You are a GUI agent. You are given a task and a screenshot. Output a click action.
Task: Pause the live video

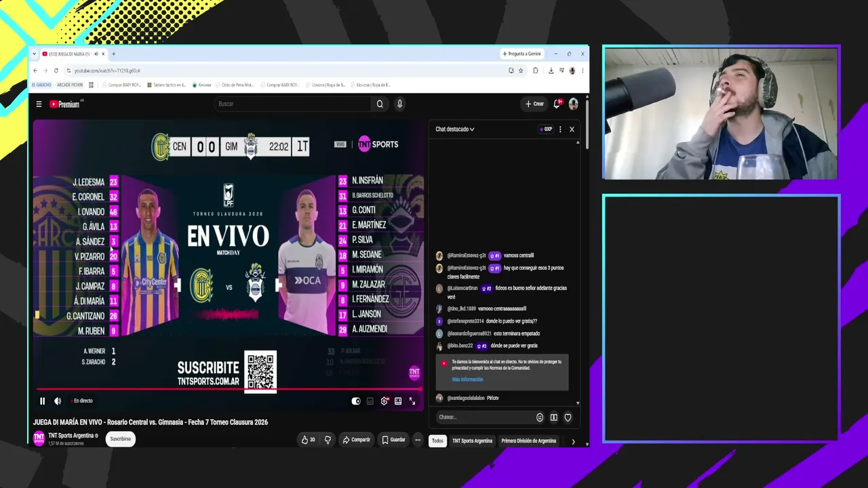42,401
